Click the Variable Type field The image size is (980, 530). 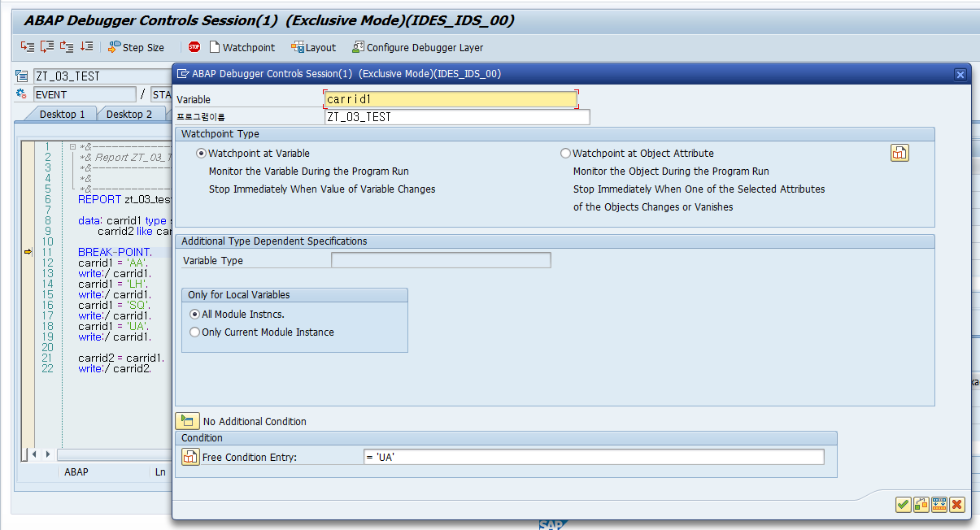click(441, 260)
